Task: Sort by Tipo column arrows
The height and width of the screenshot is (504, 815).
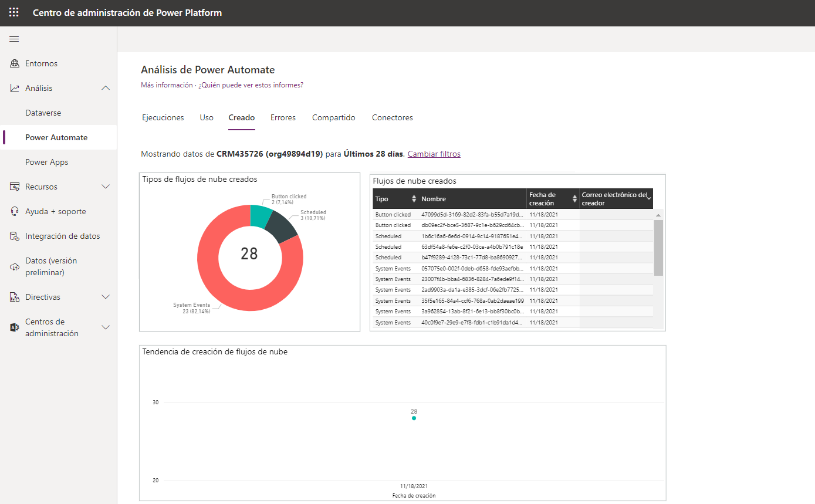Action: click(414, 199)
